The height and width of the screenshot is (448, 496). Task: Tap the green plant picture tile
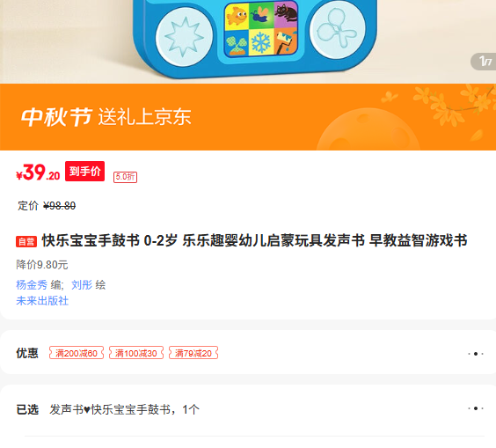pyautogui.click(x=237, y=43)
